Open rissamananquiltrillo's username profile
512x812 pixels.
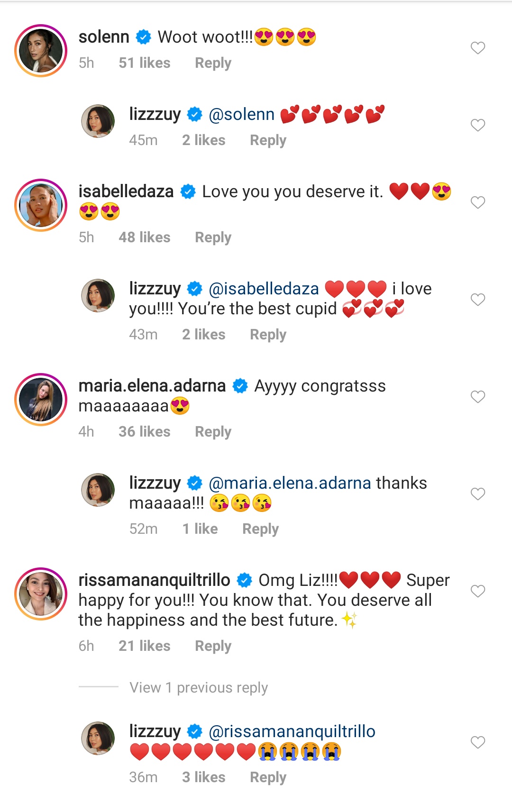pos(154,580)
